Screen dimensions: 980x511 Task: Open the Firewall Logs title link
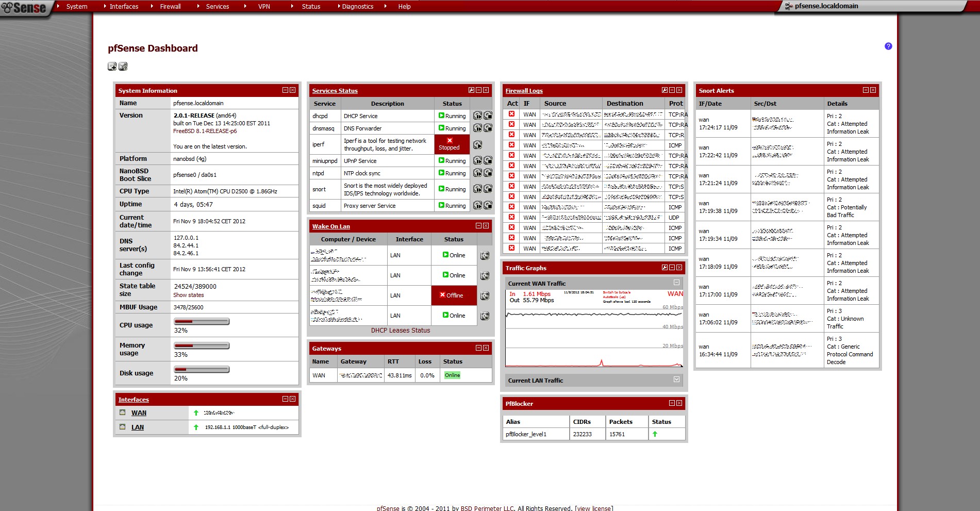pos(524,91)
